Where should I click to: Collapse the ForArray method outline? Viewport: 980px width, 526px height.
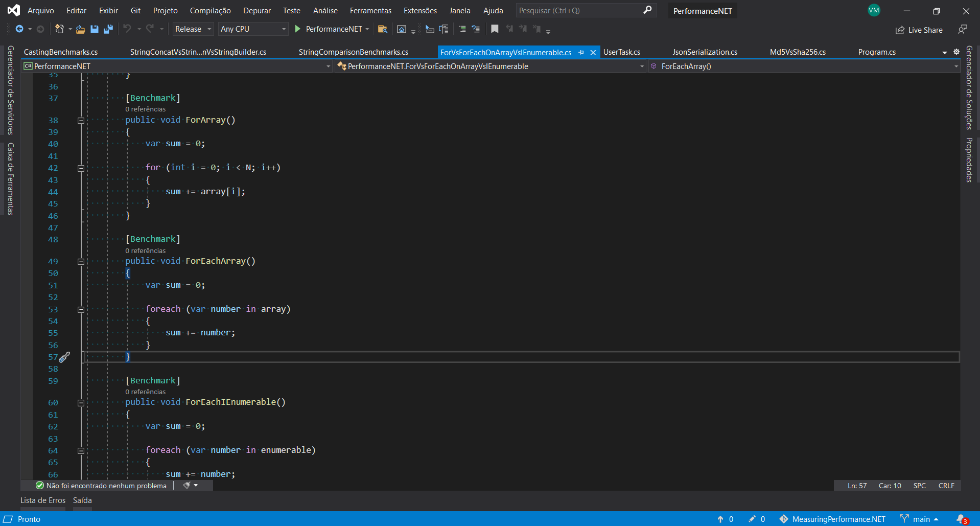click(x=81, y=121)
